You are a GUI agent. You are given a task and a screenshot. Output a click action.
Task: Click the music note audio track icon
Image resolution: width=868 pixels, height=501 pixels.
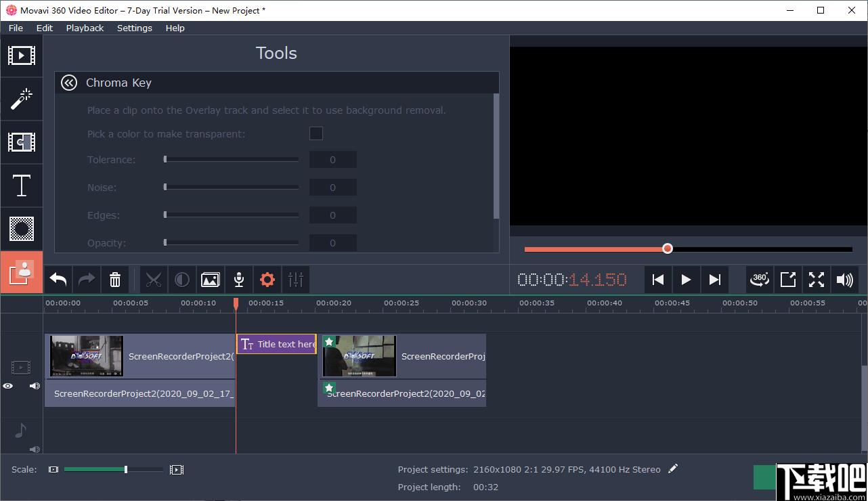(x=21, y=430)
